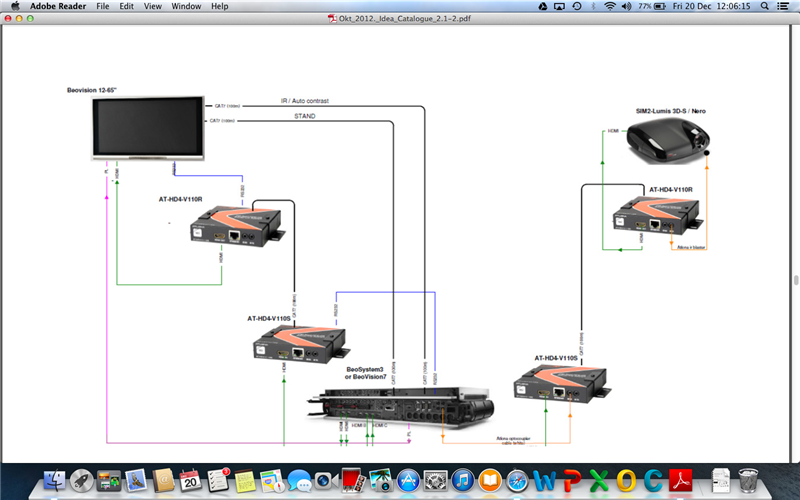Open Calendar showing 20 in the Dock
The image size is (800, 500).
[190, 481]
